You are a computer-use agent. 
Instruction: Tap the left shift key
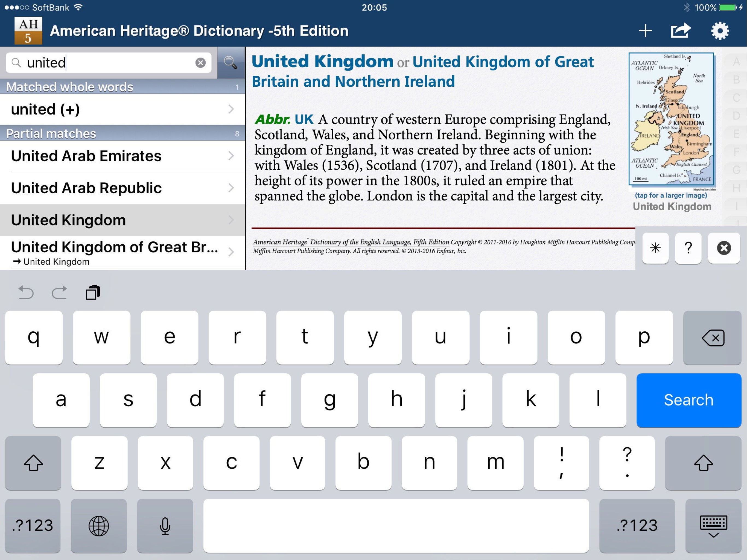[33, 463]
